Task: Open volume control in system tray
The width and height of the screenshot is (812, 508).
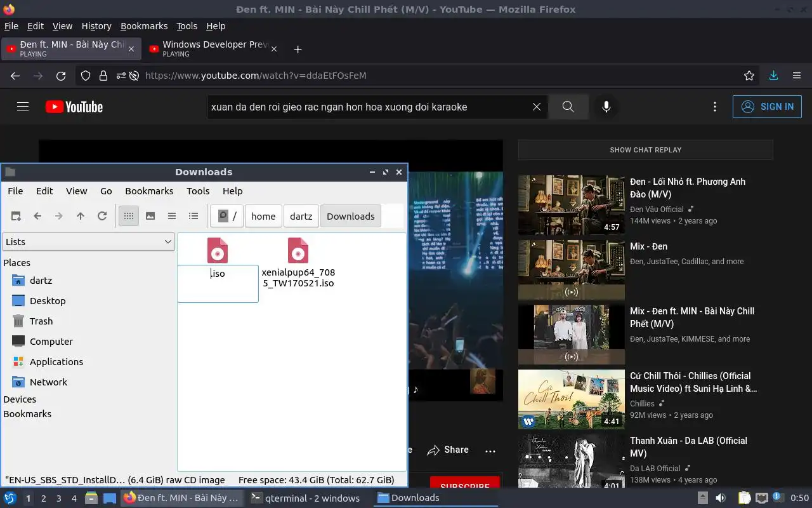Action: tap(721, 498)
